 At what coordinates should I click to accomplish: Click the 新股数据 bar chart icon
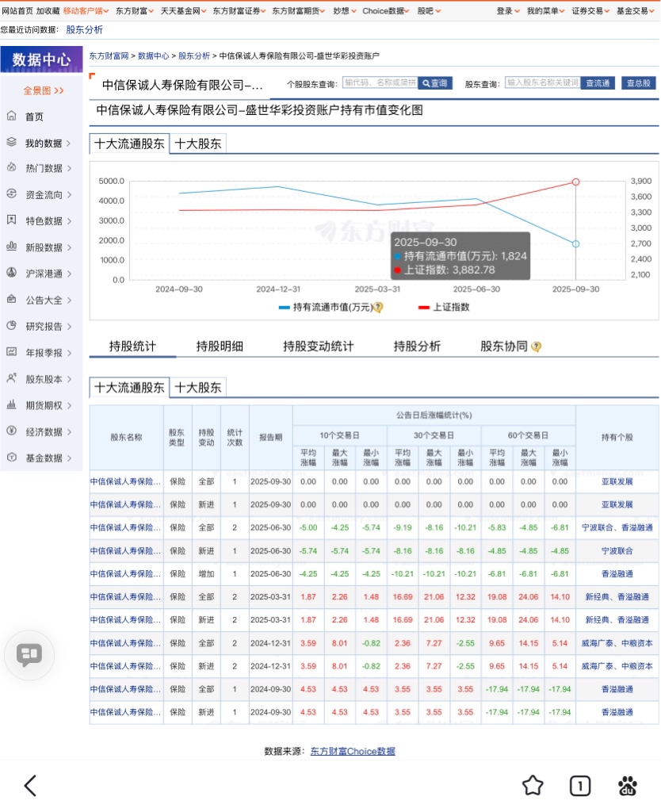[11, 247]
